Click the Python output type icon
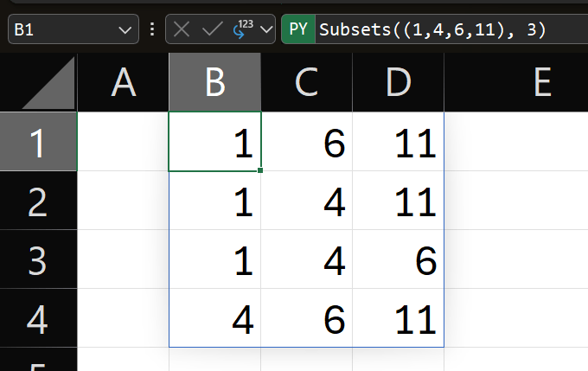 243,29
